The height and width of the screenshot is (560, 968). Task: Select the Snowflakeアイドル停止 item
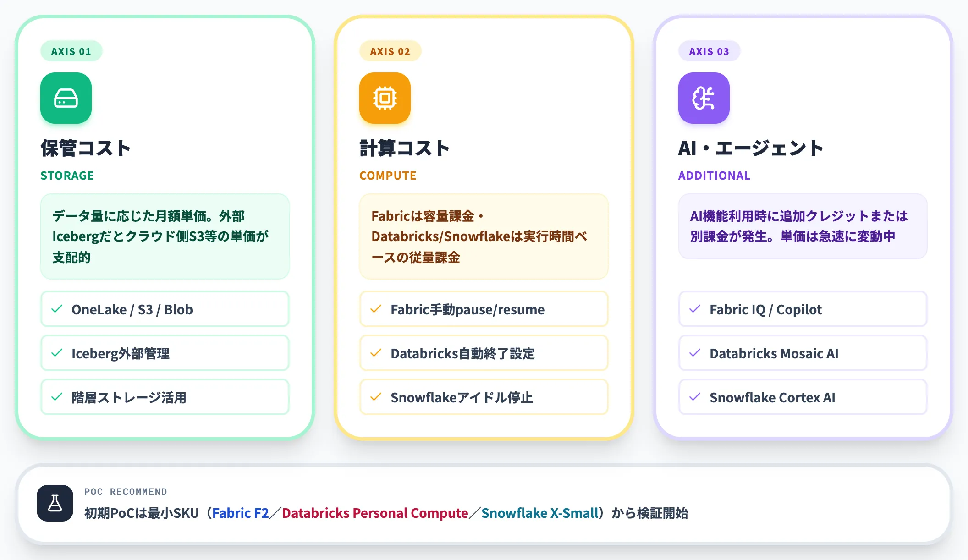tap(484, 397)
